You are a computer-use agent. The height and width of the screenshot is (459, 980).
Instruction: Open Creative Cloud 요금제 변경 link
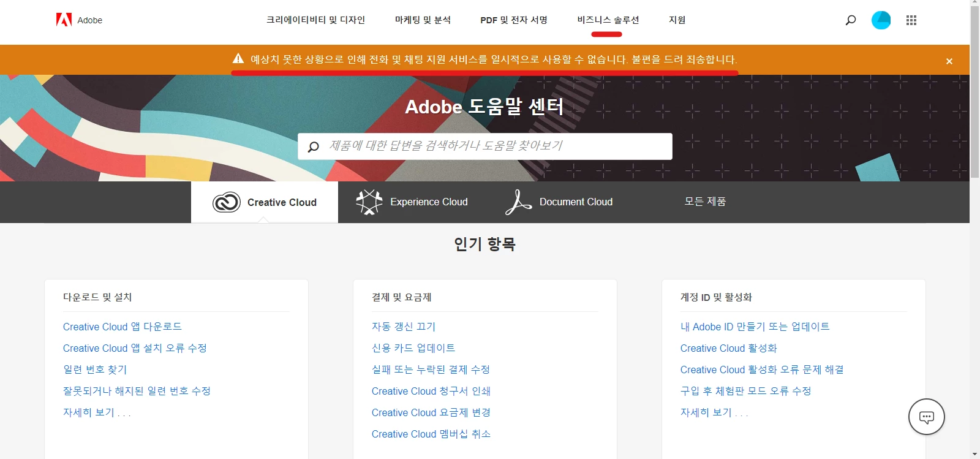pyautogui.click(x=431, y=412)
